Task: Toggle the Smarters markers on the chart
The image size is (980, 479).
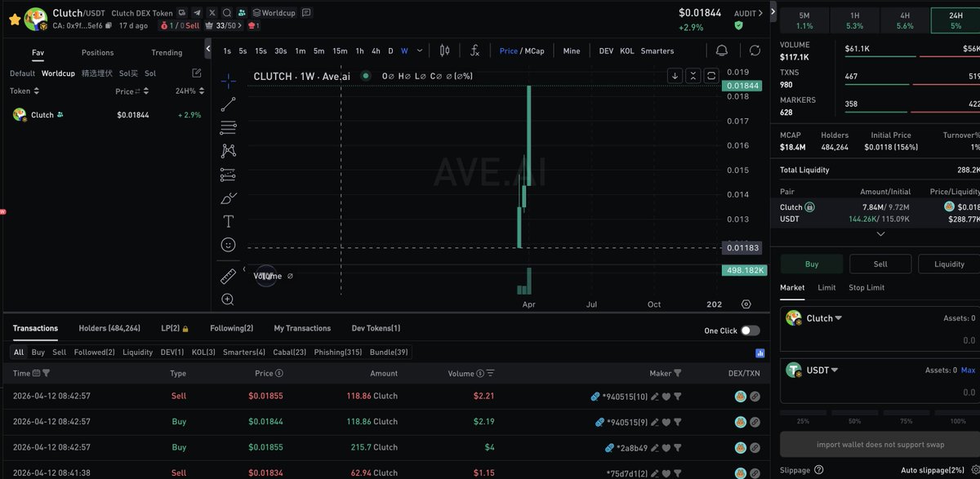Action: tap(657, 51)
